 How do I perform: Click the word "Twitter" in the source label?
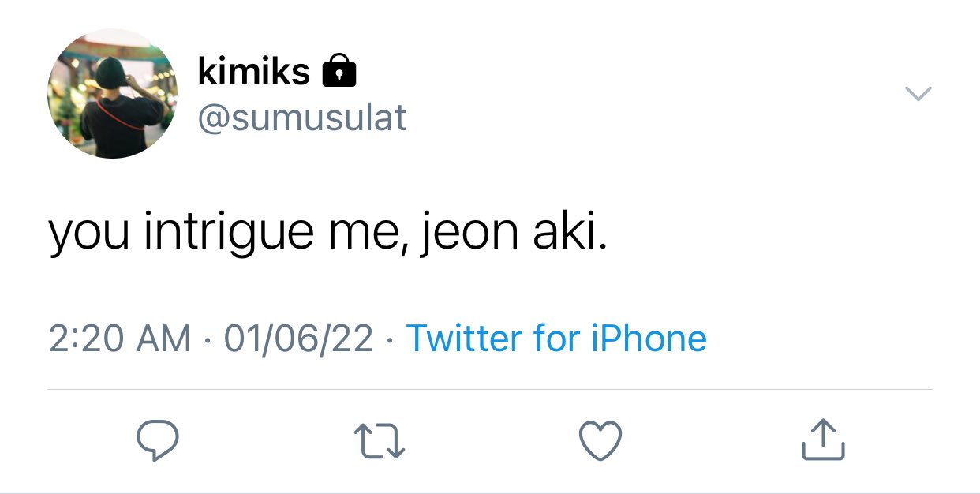tap(464, 339)
